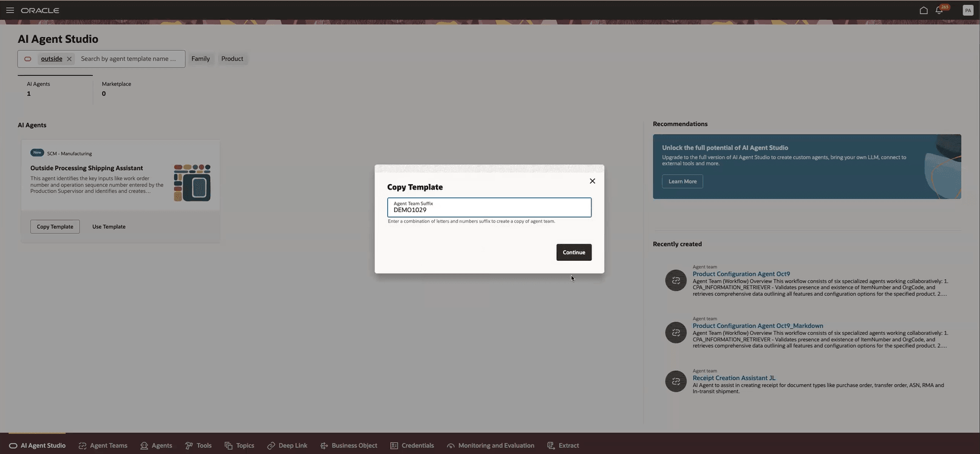Image resolution: width=980 pixels, height=454 pixels.
Task: Open Product Configuration Agent Oct9 link
Action: pos(741,274)
